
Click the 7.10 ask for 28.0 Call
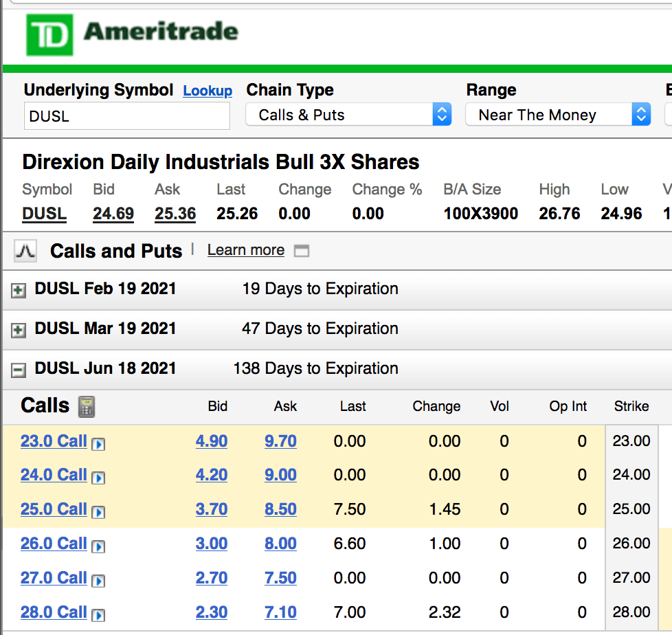281,612
